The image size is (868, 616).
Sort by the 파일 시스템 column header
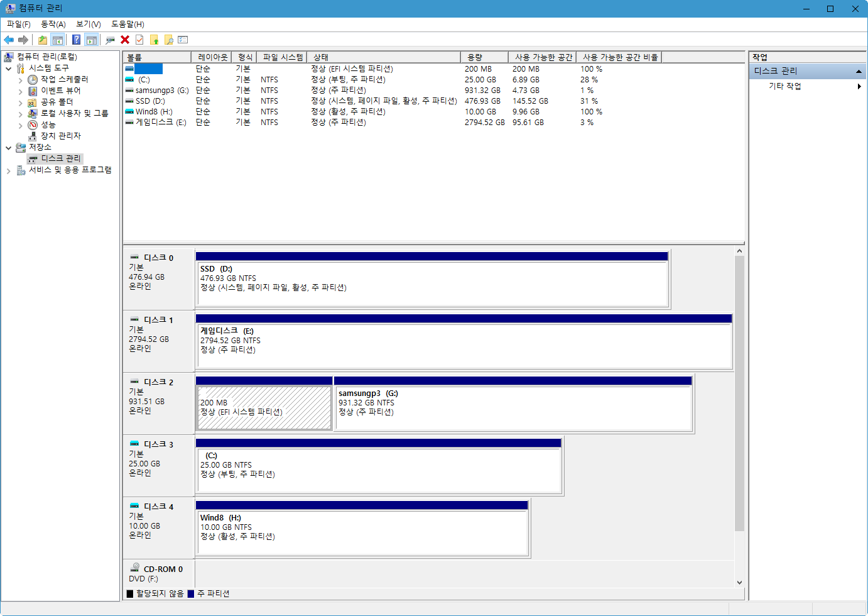[x=283, y=57]
